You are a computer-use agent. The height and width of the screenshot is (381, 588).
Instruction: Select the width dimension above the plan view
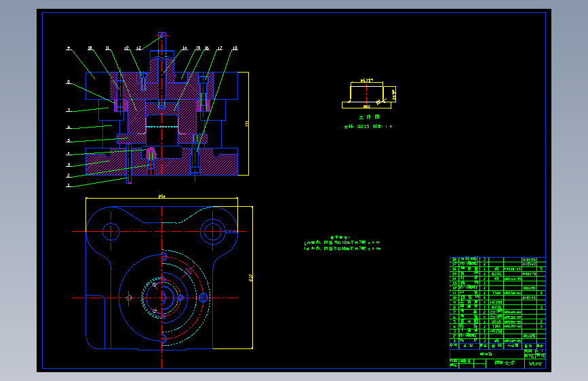[161, 196]
